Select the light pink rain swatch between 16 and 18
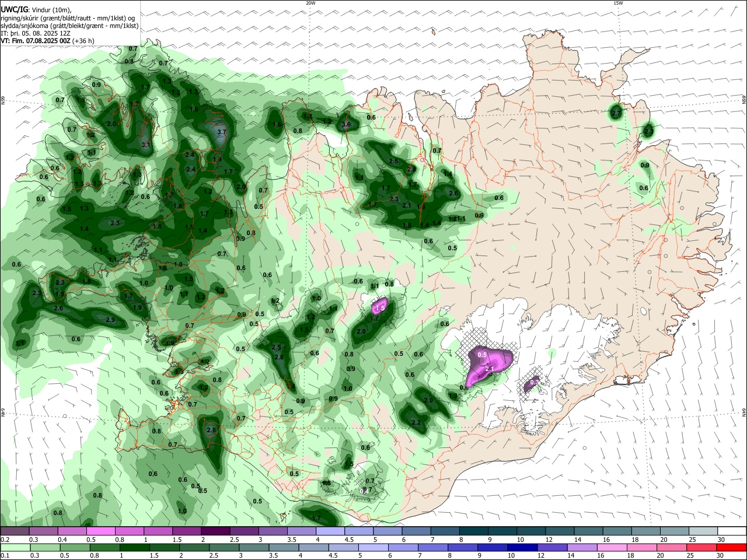 pyautogui.click(x=612, y=548)
